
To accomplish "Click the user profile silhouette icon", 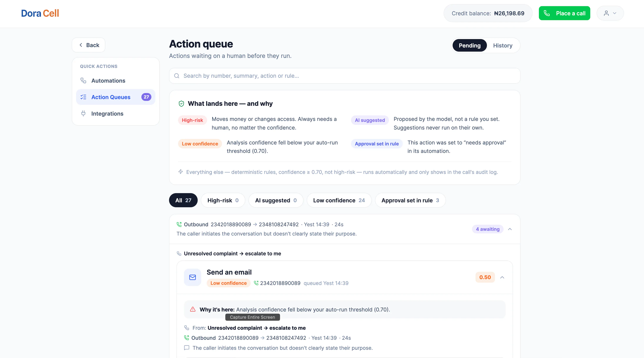I will pyautogui.click(x=606, y=13).
